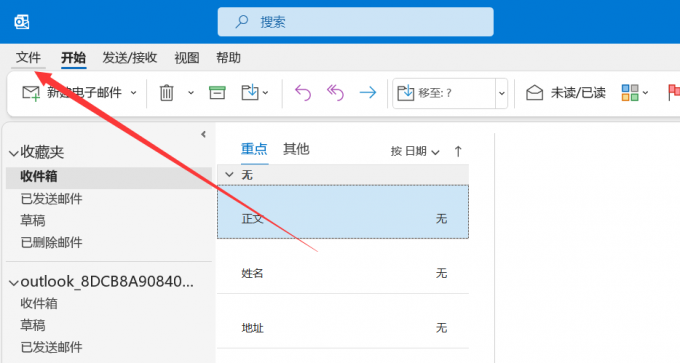Viewport: 680px width, 363px height.
Task: Click the Archive box icon
Action: point(217,92)
